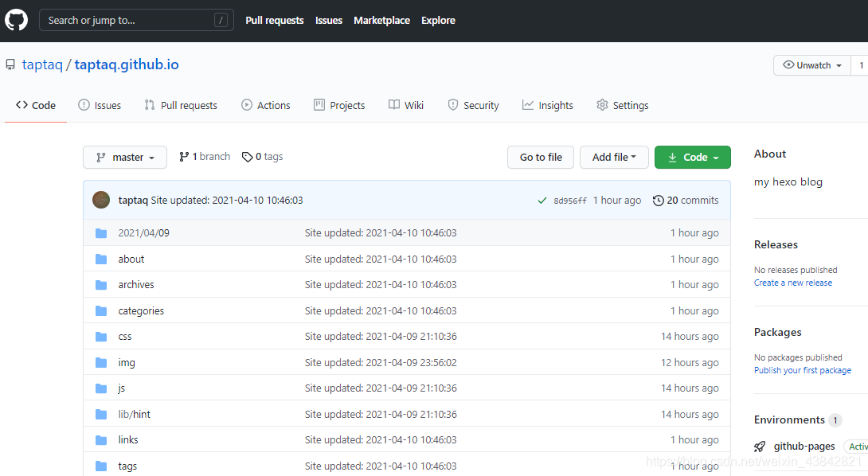Switch to the Wiki tab
This screenshot has height=476, width=868.
(406, 105)
